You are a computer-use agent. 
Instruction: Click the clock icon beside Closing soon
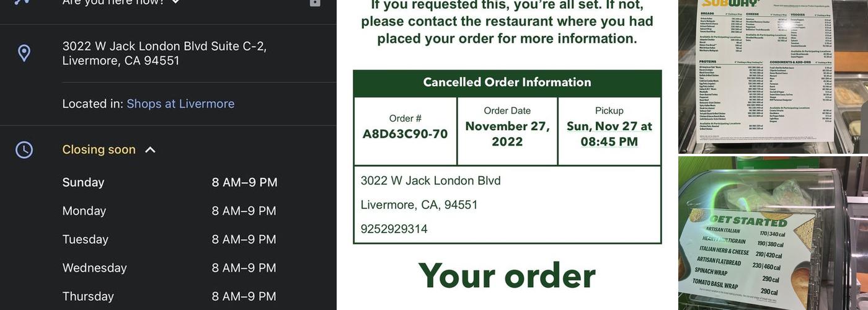24,149
